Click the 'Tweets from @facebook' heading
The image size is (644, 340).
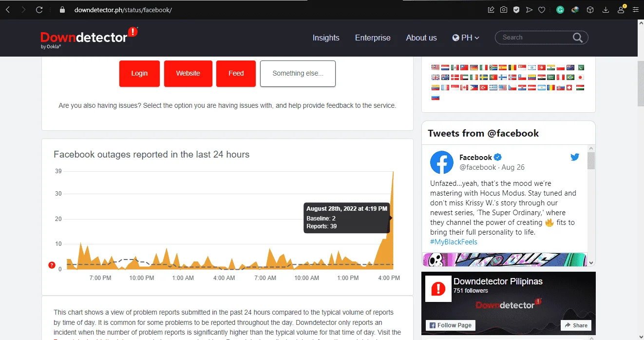coord(483,133)
